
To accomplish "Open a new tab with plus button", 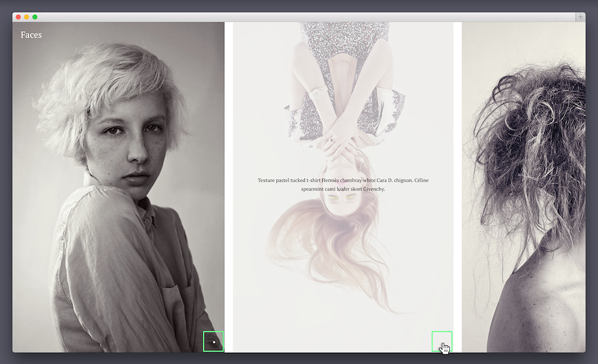I will click(x=580, y=17).
